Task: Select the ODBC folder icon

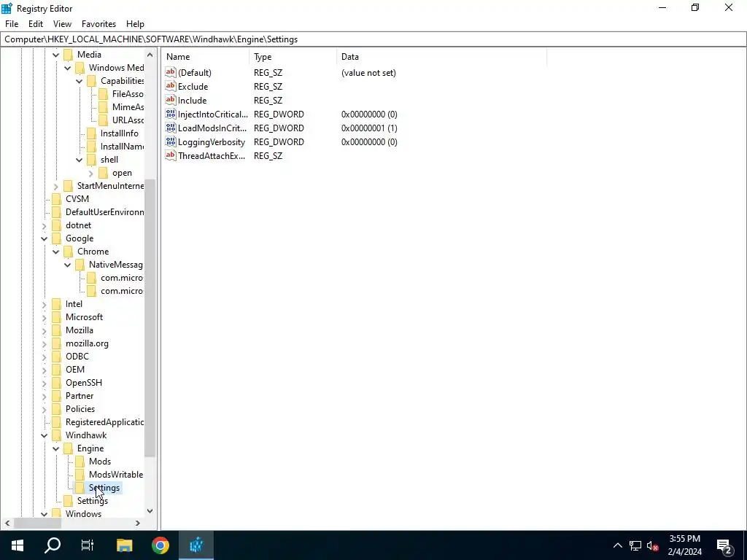Action: (x=57, y=356)
